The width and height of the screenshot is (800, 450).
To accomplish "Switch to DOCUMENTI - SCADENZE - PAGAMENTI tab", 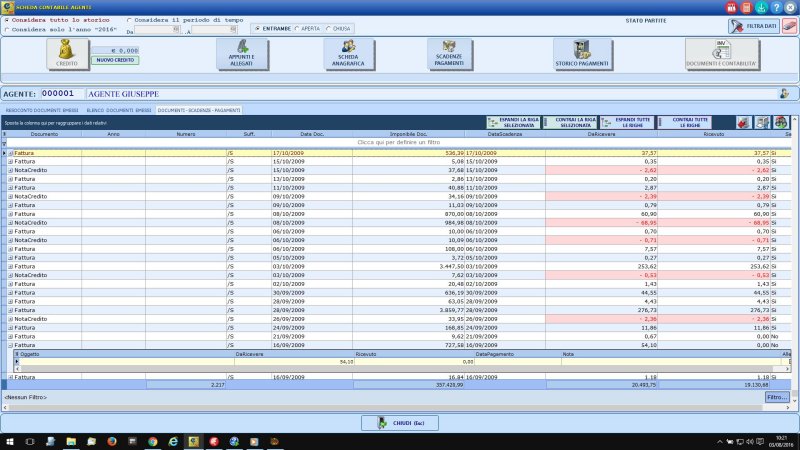I will (199, 110).
